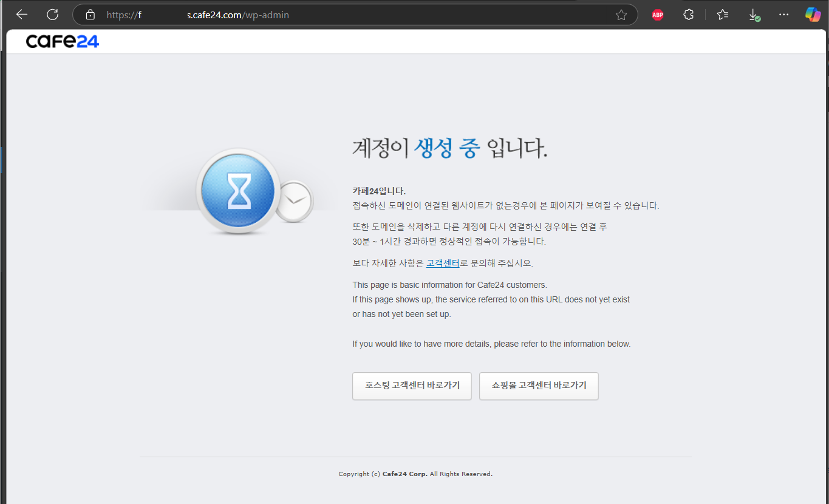Check downloads via the downloads icon
829x504 pixels.
point(754,15)
